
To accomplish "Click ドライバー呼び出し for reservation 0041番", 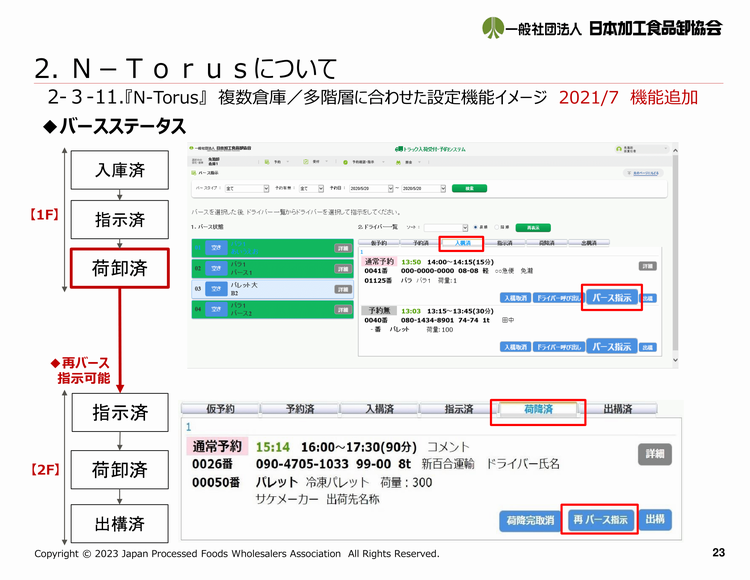I will [x=558, y=298].
